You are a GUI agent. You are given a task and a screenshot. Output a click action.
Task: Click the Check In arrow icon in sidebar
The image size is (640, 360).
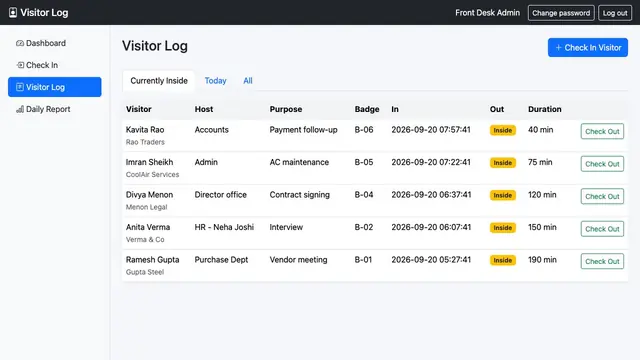pyautogui.click(x=20, y=65)
